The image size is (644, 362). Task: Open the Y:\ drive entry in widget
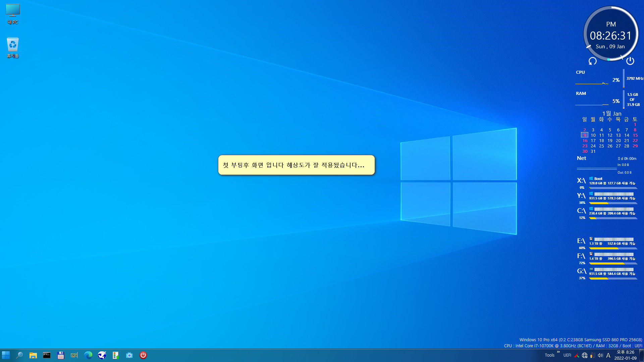point(607,198)
